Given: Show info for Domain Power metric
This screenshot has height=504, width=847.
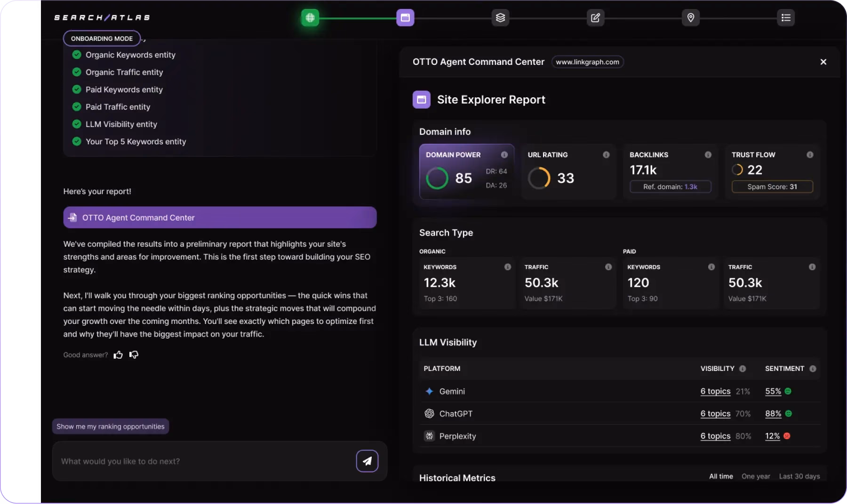Looking at the screenshot, I should point(504,155).
